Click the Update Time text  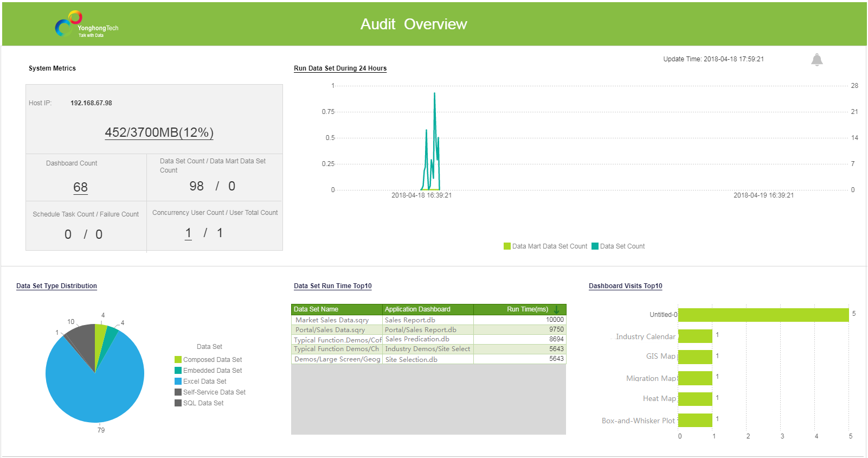click(x=713, y=59)
